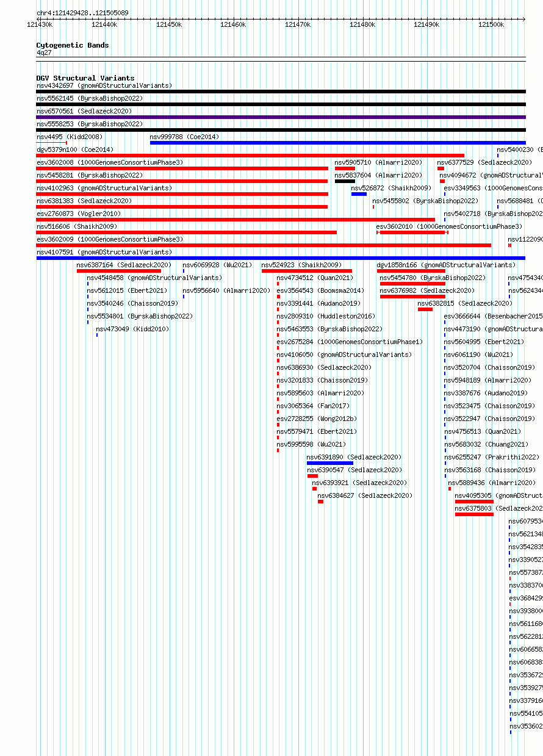
Task: Open nsv5454780 ByrskaBishop2022 label
Action: coord(433,278)
